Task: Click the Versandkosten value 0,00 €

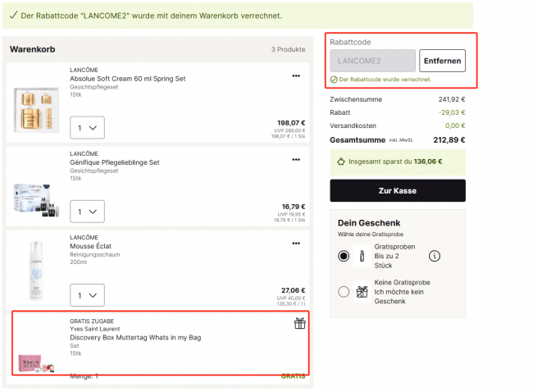Action: [x=455, y=125]
